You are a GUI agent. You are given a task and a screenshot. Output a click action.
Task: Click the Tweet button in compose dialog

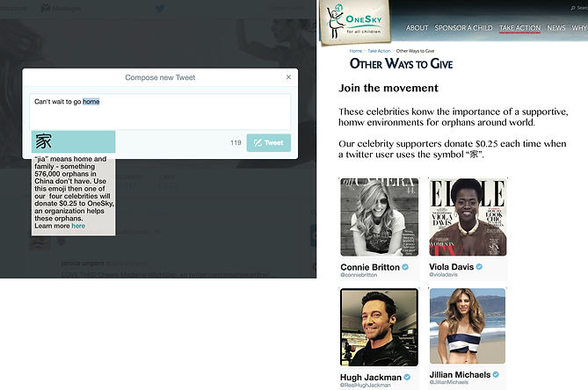click(268, 143)
